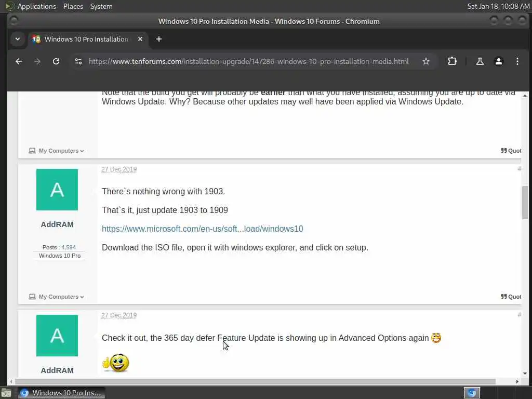Open the microsoft.com windows10 download link
Image resolution: width=532 pixels, height=399 pixels.
click(x=202, y=229)
